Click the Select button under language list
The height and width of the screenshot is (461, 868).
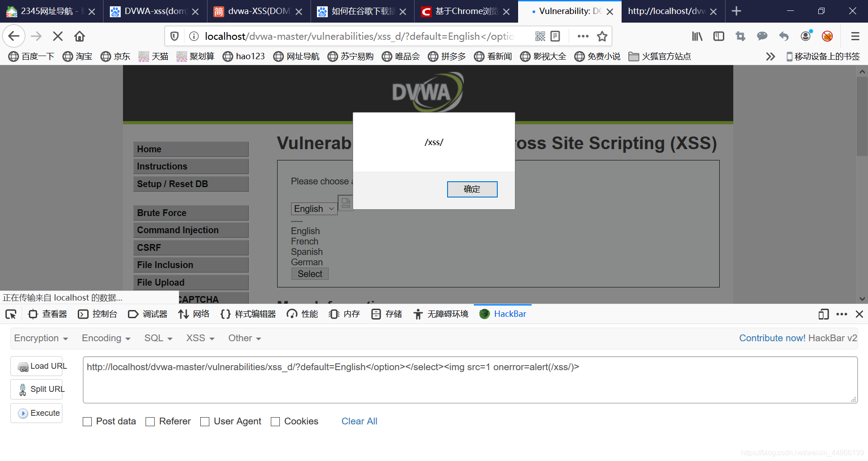point(310,274)
